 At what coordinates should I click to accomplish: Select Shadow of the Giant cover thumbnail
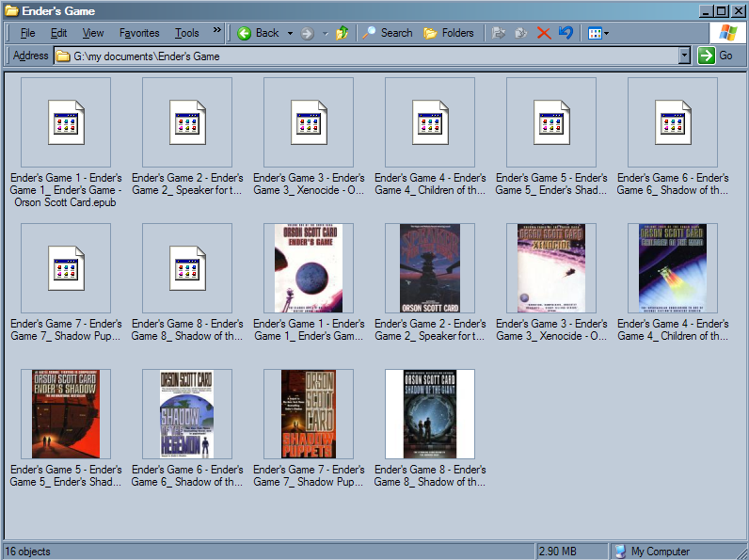pyautogui.click(x=430, y=414)
